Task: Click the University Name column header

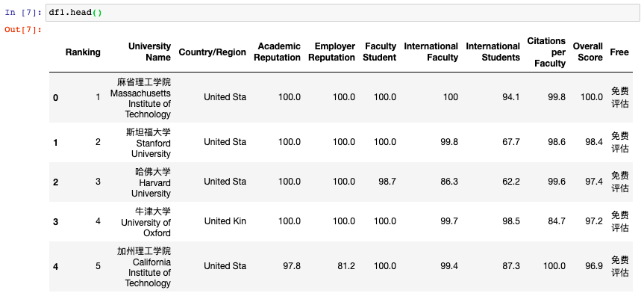Action: [x=149, y=52]
